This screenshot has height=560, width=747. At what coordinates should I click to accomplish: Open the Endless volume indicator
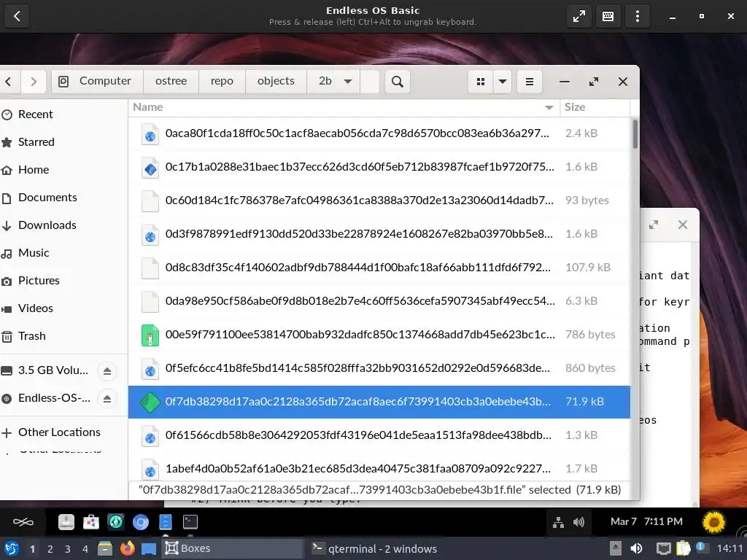(578, 522)
